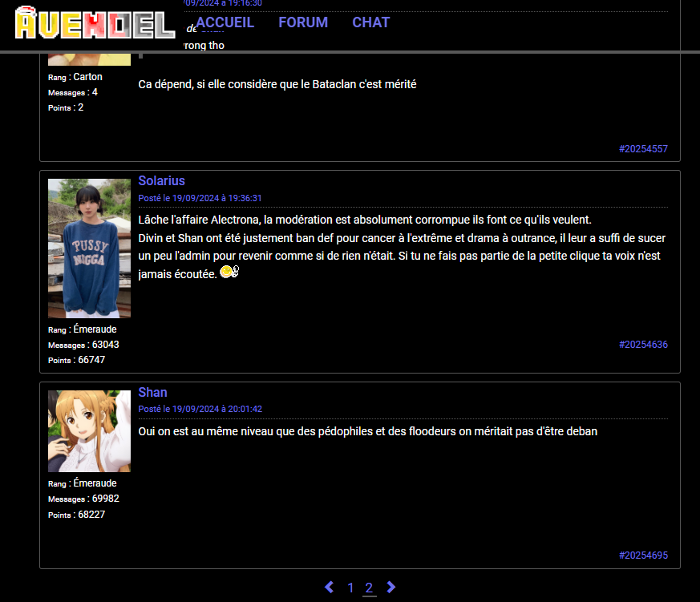Open Shan's user profile link
Viewport: 700px width, 602px height.
pyautogui.click(x=152, y=393)
